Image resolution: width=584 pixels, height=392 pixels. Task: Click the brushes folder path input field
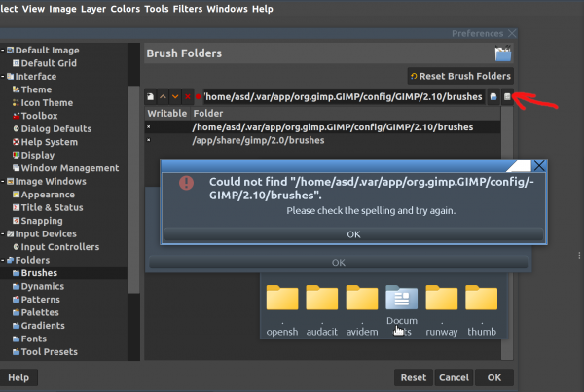tap(344, 97)
